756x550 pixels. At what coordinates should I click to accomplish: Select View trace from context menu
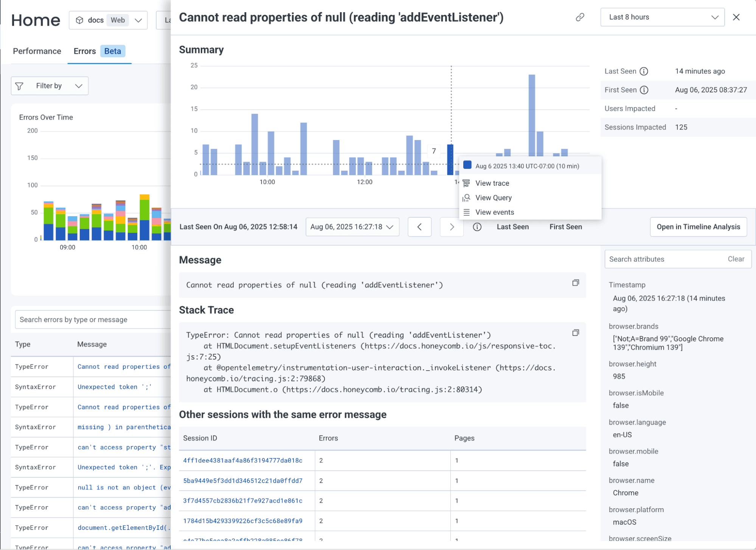pos(492,183)
